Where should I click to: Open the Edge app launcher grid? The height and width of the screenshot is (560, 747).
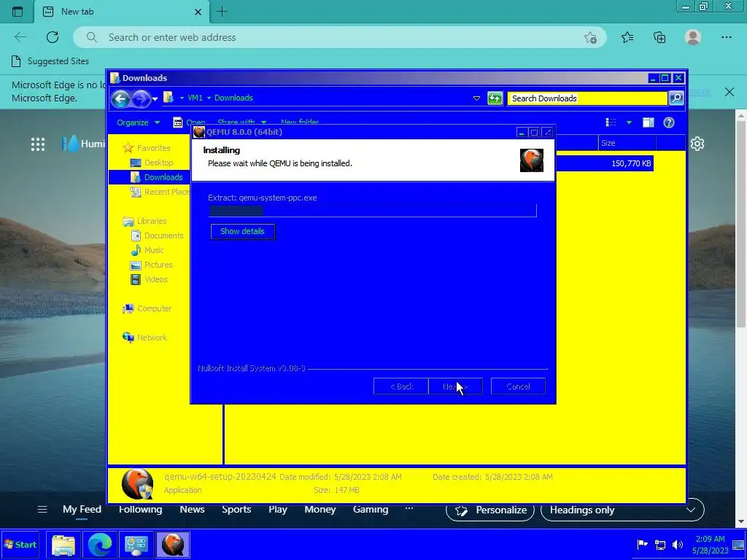coord(38,144)
